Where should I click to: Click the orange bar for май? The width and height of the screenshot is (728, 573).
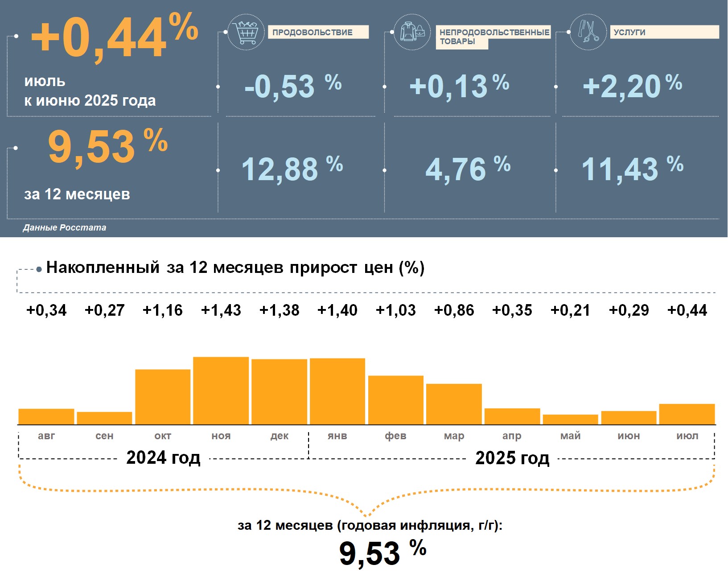click(571, 420)
